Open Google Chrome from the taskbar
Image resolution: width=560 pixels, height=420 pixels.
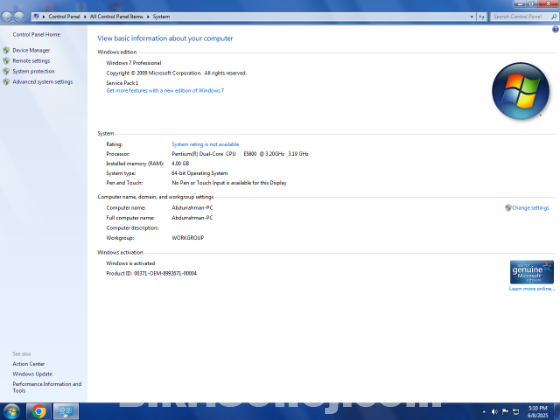coord(39,411)
